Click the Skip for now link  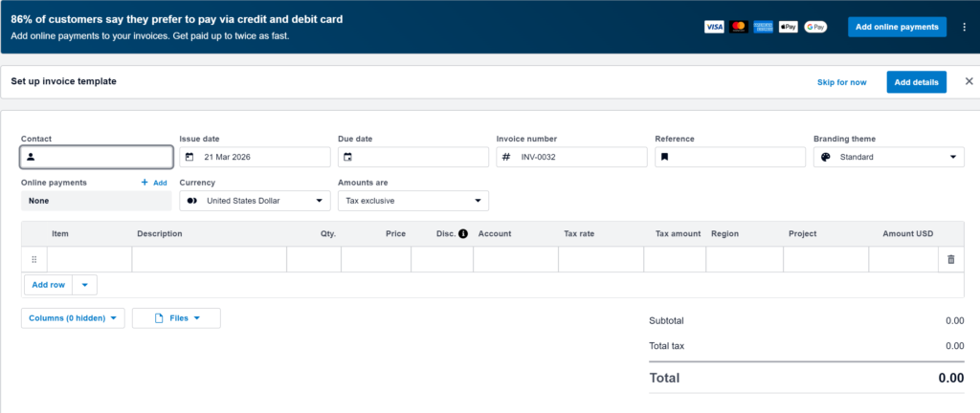tap(841, 82)
